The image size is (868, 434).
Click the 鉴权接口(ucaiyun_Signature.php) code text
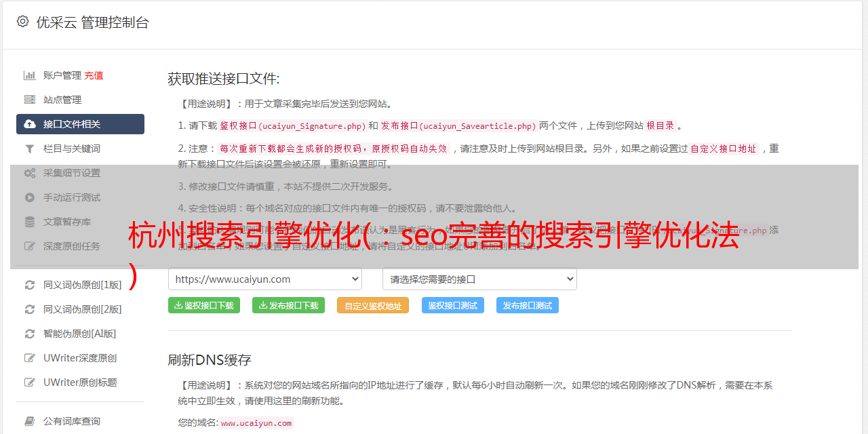[x=292, y=126]
